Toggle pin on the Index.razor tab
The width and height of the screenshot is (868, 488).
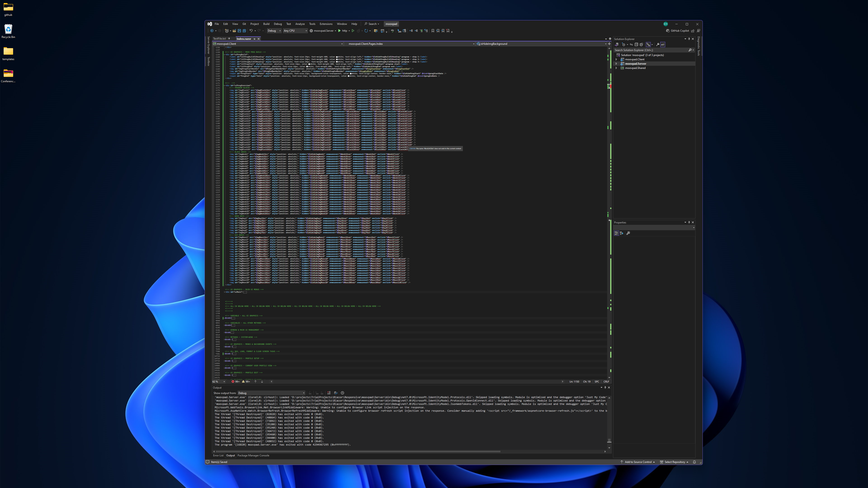[254, 39]
